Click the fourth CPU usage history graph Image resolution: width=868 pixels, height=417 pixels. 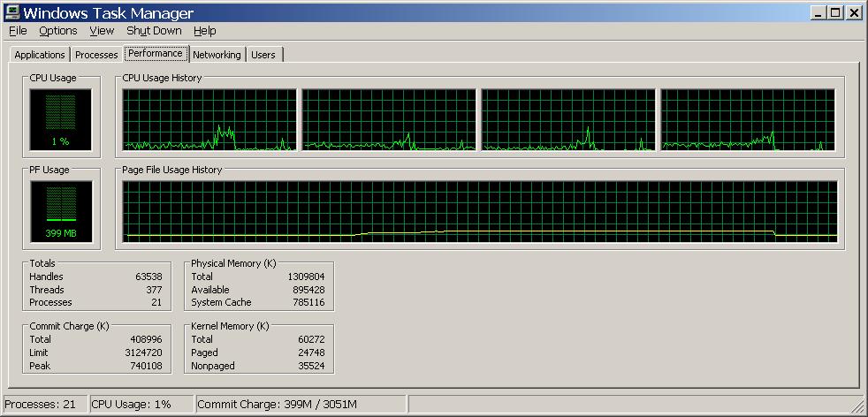[x=748, y=119]
